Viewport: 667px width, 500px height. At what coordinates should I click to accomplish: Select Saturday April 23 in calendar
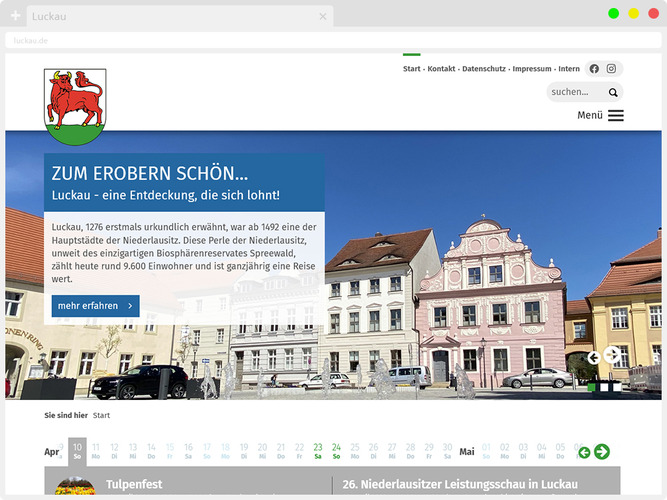coord(318,451)
